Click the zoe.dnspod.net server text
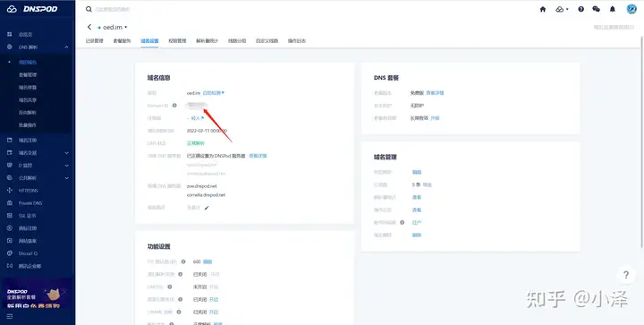Viewport: 644px width, 325px height. (201, 186)
